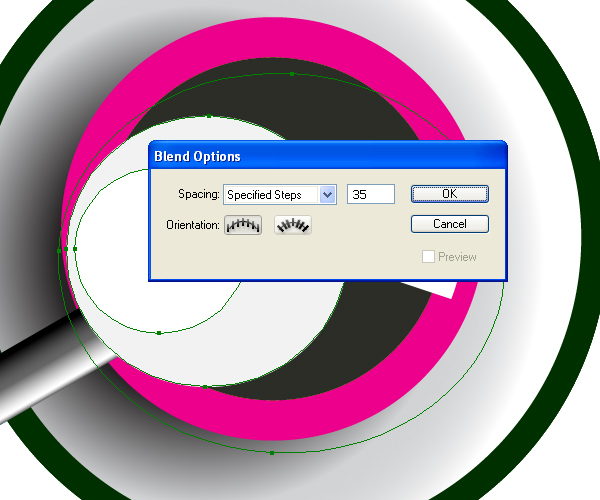Viewport: 600px width, 500px height.
Task: Open the Spacing dropdown arrow
Action: tap(328, 195)
